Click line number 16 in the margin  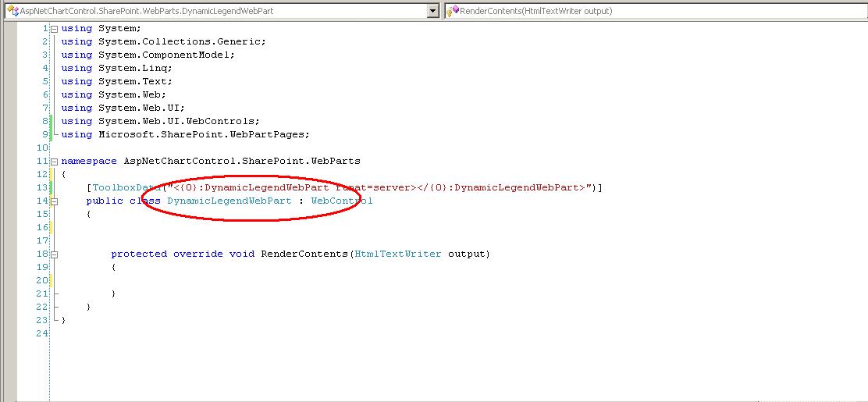click(x=42, y=228)
